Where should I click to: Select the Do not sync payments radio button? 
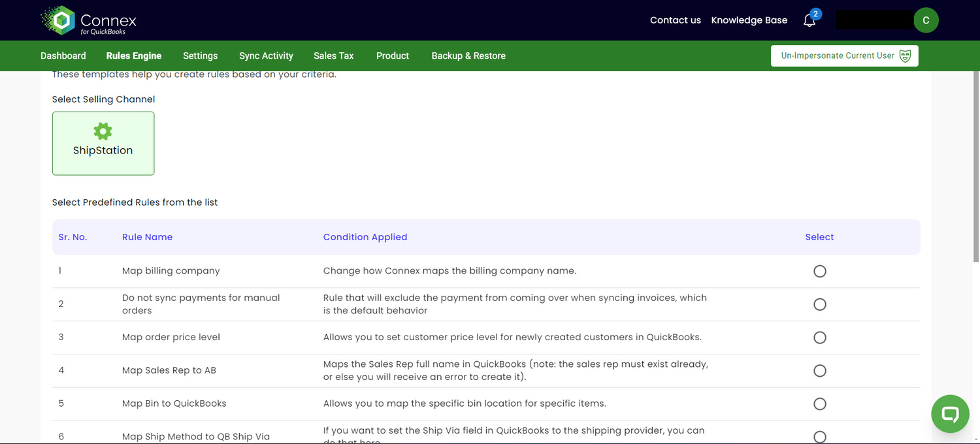pyautogui.click(x=820, y=304)
